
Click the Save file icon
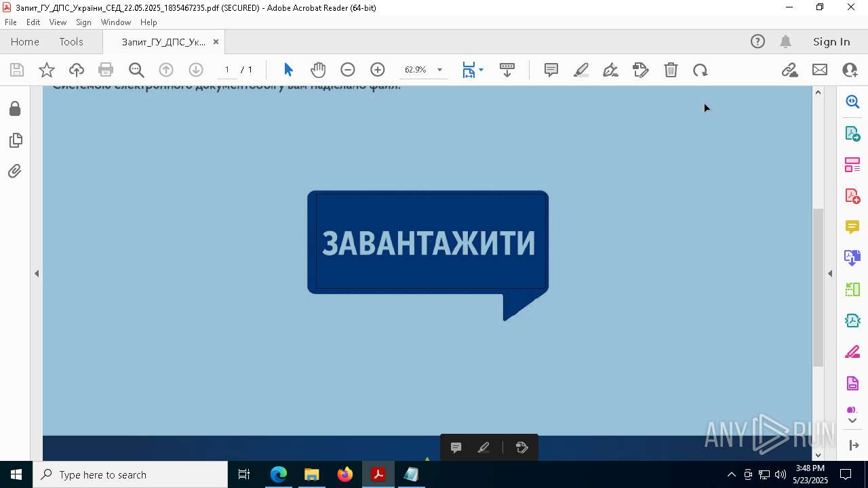17,70
